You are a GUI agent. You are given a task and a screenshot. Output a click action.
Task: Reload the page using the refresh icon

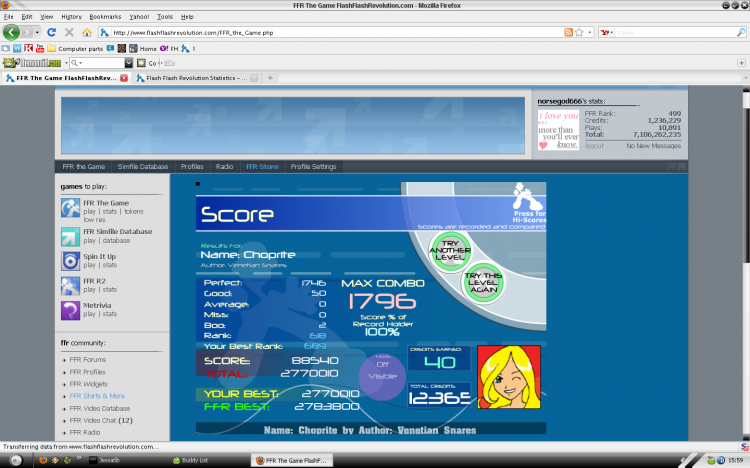point(52,33)
